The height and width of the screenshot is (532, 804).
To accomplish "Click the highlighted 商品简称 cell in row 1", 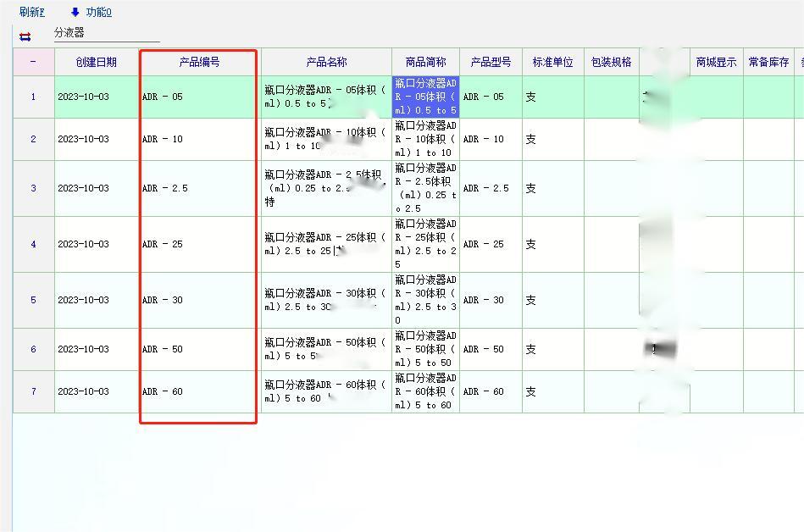I will click(x=425, y=97).
